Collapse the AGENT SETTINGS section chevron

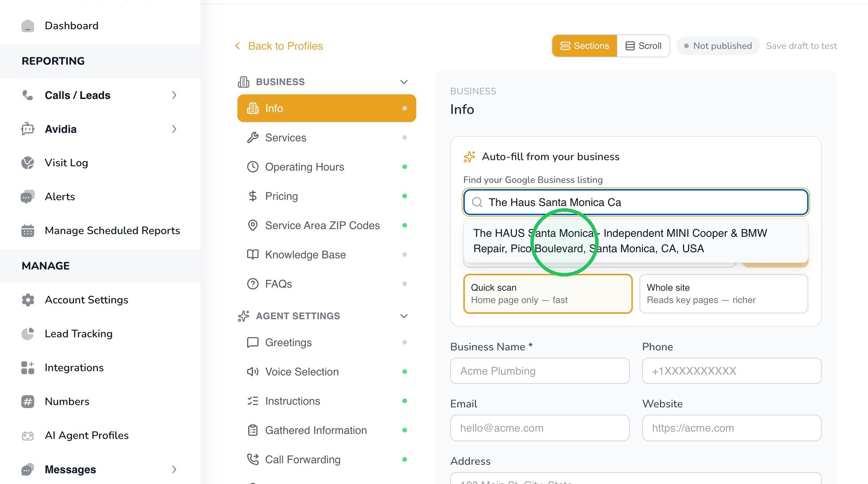[404, 316]
